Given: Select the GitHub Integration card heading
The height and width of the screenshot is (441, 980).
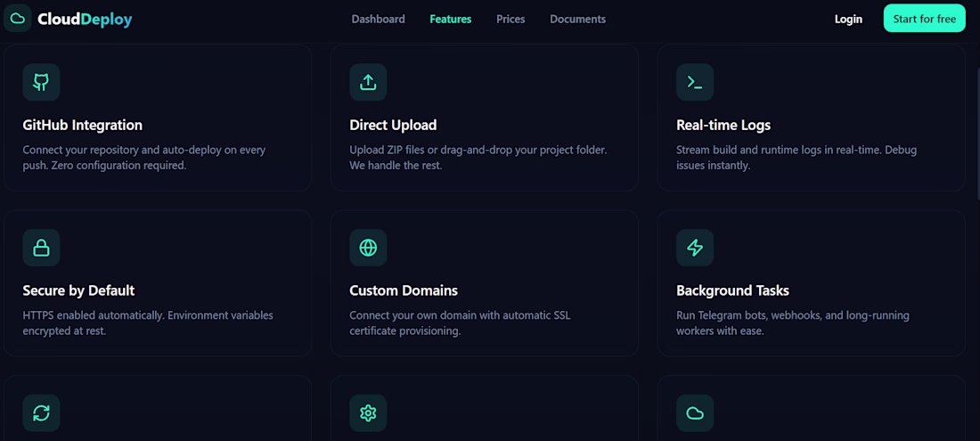Looking at the screenshot, I should tap(83, 125).
